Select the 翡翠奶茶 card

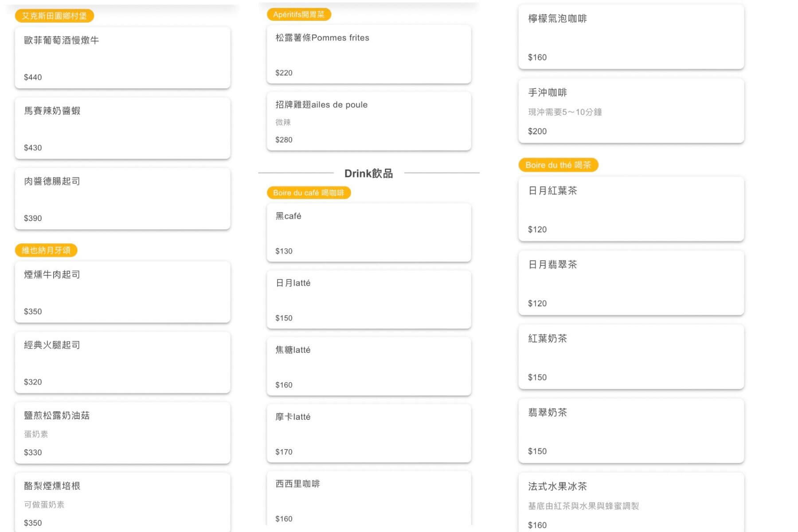coord(631,431)
